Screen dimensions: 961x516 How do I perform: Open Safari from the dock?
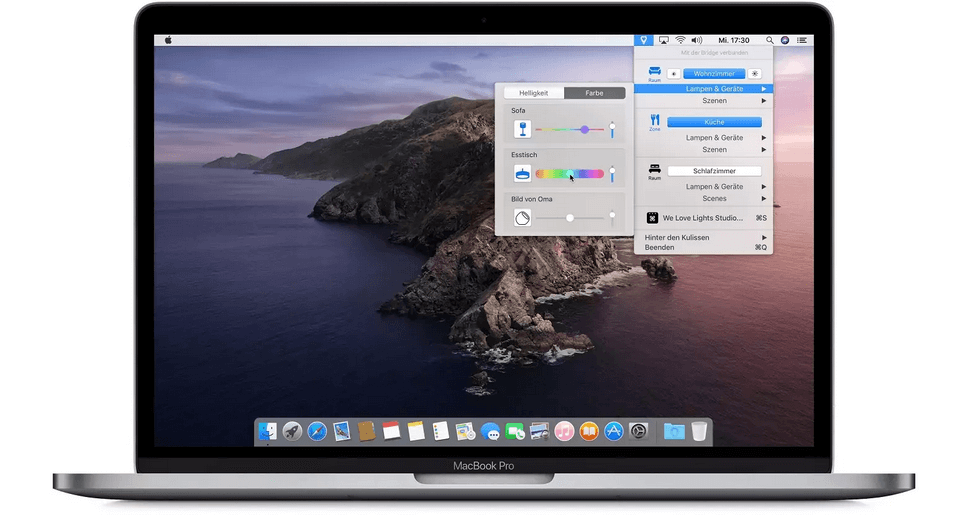317,431
